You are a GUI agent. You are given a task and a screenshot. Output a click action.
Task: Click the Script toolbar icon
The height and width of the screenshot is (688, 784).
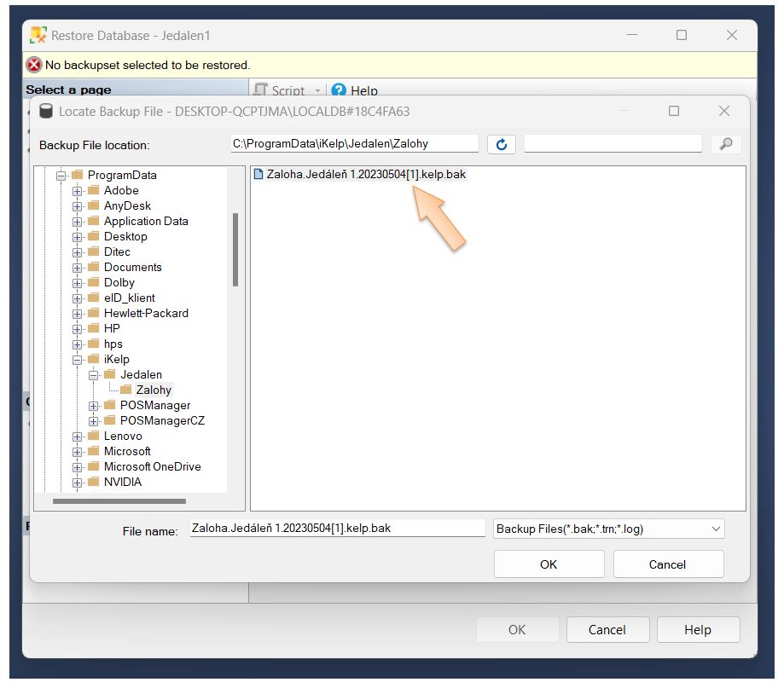(262, 90)
